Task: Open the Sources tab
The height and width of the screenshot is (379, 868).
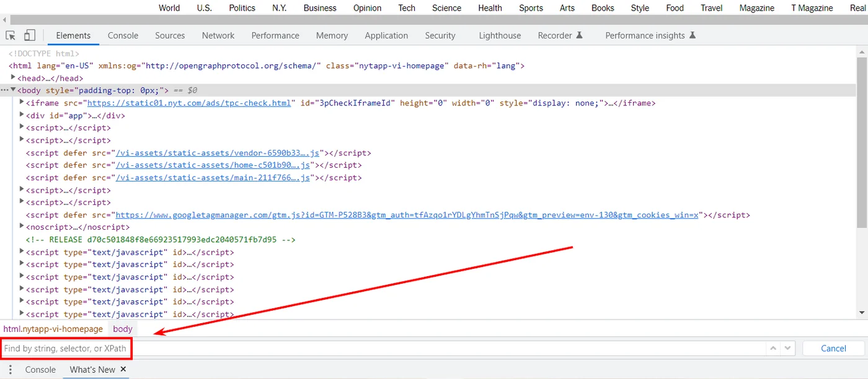Action: point(170,35)
